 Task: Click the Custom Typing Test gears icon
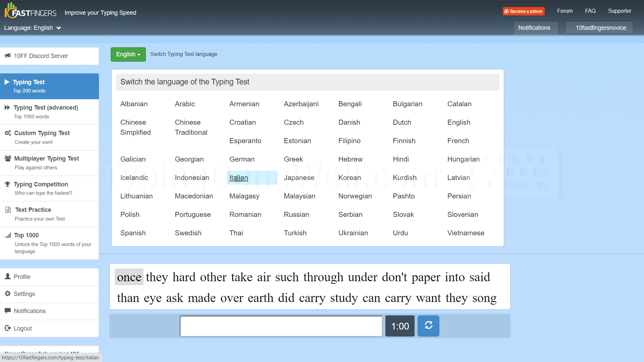pos(8,133)
